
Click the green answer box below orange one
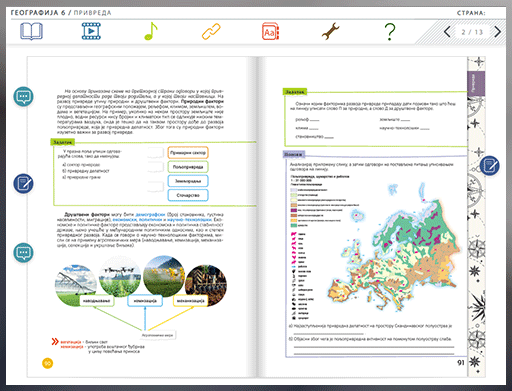coord(188,167)
